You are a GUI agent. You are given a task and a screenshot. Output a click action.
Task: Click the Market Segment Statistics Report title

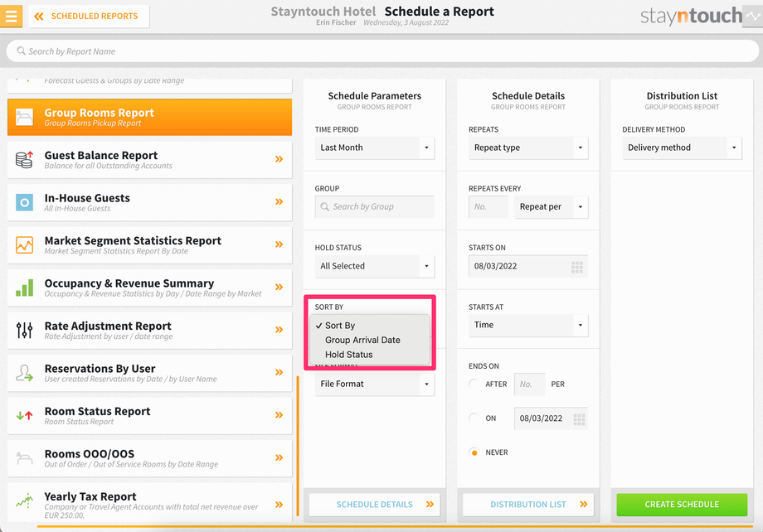[133, 241]
